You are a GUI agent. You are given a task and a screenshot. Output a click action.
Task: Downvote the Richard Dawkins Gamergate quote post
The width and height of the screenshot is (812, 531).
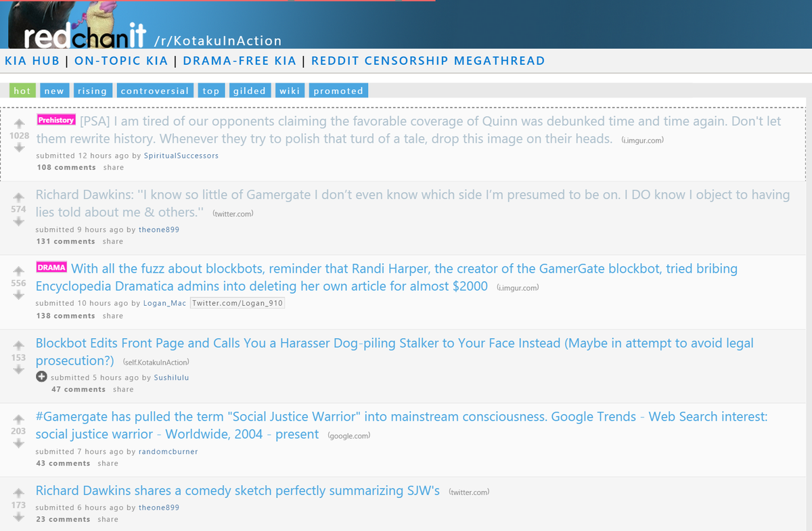pos(19,221)
